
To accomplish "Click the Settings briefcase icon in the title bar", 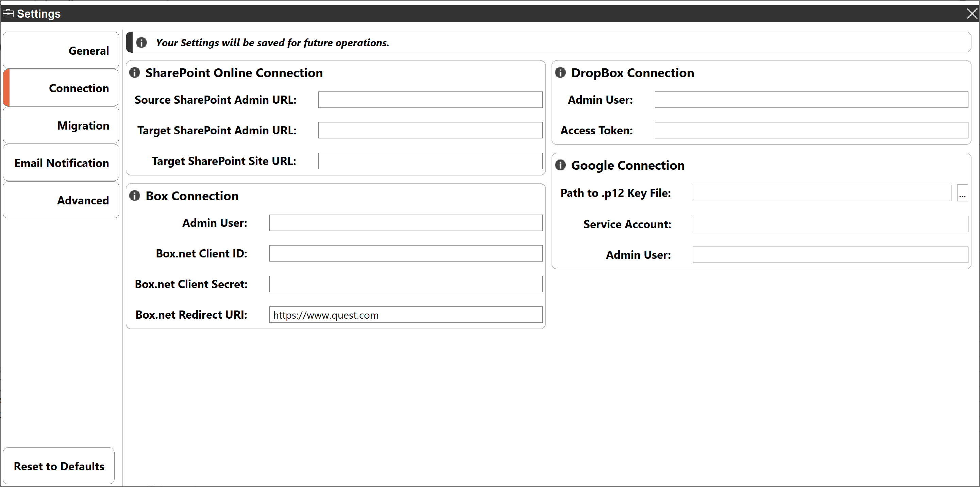I will [8, 14].
